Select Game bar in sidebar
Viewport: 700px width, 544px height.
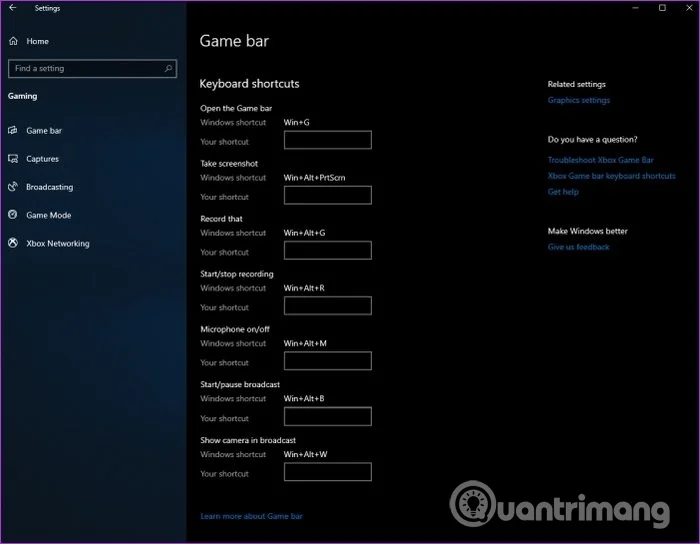coord(44,130)
